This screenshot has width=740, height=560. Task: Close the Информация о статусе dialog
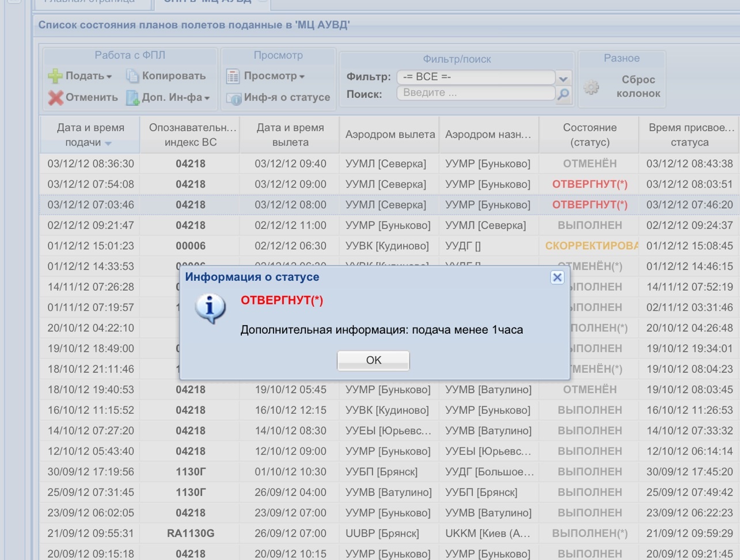point(557,277)
